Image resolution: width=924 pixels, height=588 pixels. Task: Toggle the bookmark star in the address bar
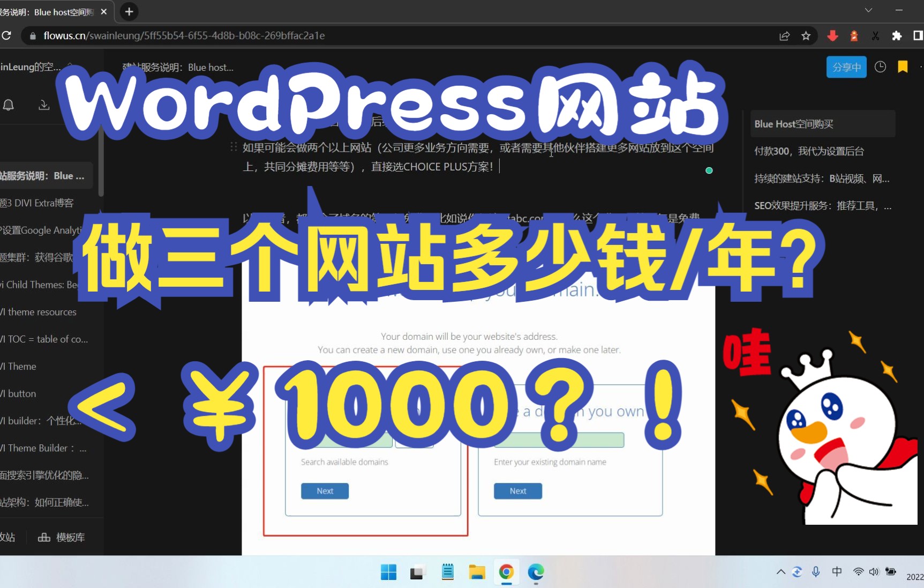click(x=806, y=36)
